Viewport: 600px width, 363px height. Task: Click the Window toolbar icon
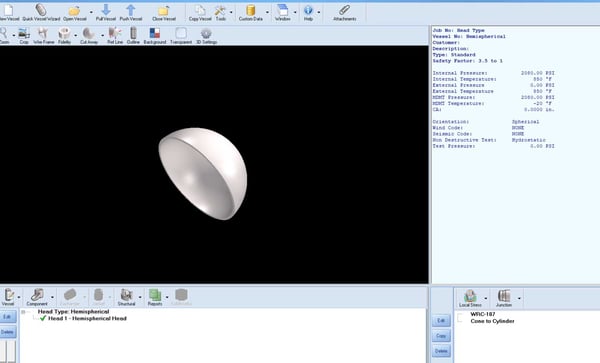[282, 12]
